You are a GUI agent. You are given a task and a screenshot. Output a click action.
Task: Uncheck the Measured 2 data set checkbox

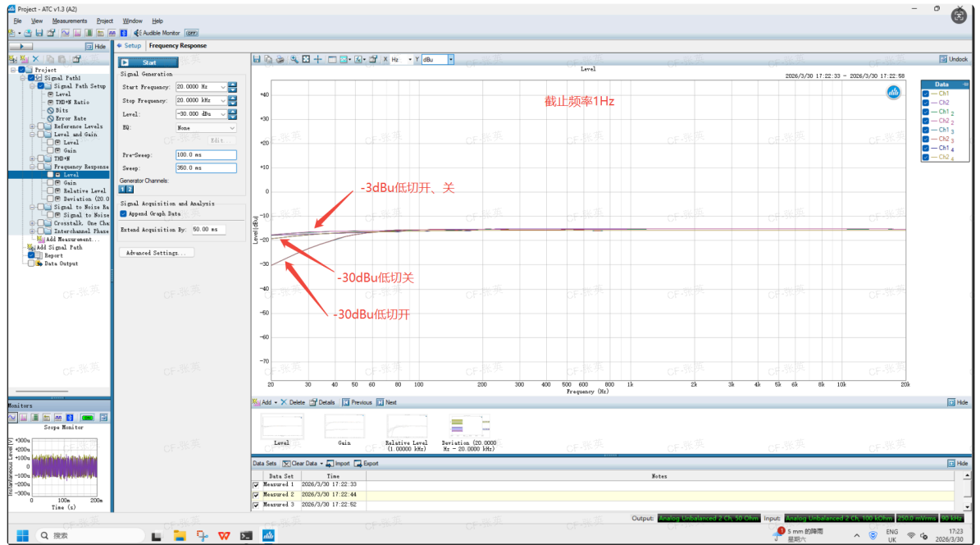tap(256, 495)
